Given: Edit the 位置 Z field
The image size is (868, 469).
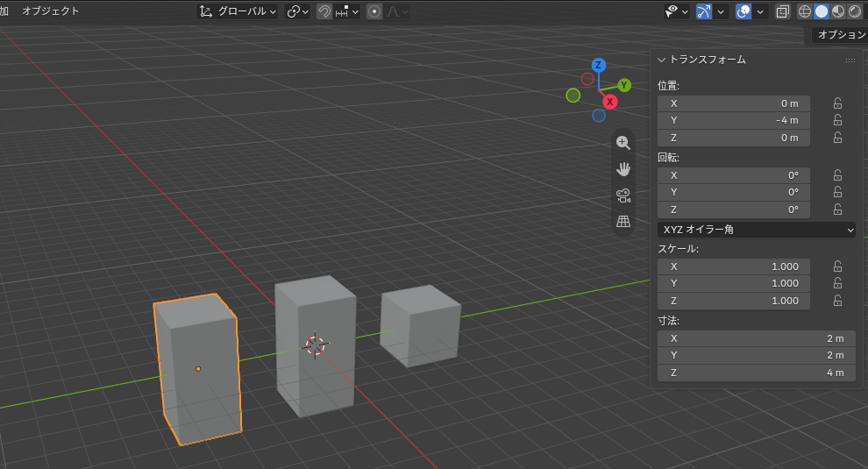Looking at the screenshot, I should pos(734,138).
